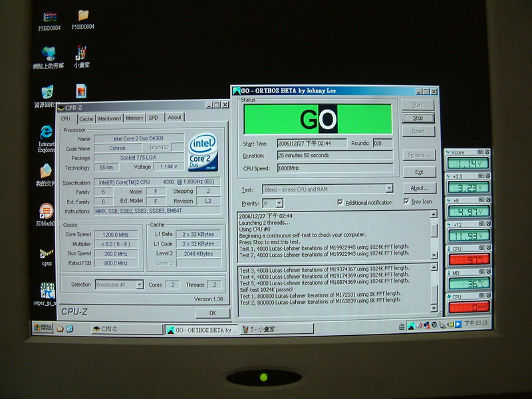
Task: Click the options icon on the Vcore gauge
Action: pyautogui.click(x=480, y=152)
